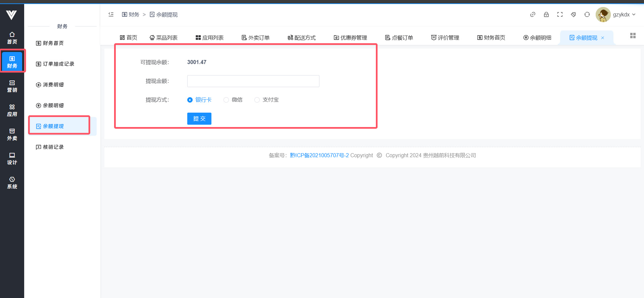The height and width of the screenshot is (298, 644).
Task: Toggle fullscreen mode icon
Action: [x=560, y=14]
